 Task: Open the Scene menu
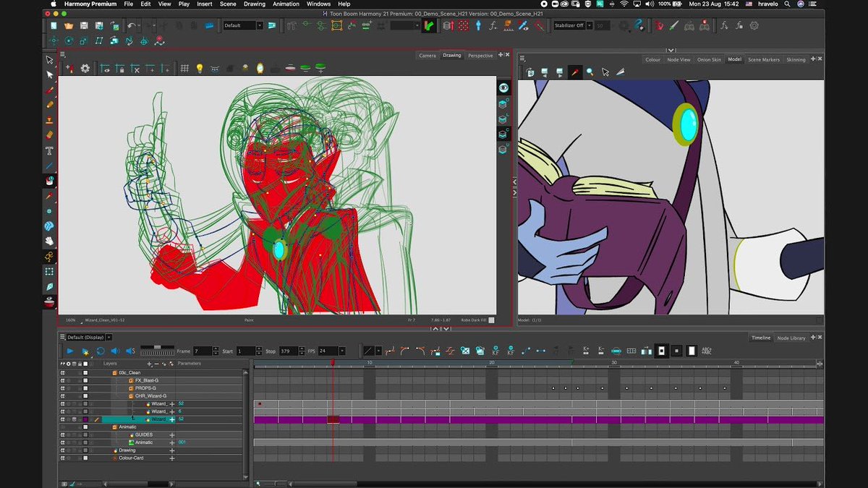tap(228, 4)
